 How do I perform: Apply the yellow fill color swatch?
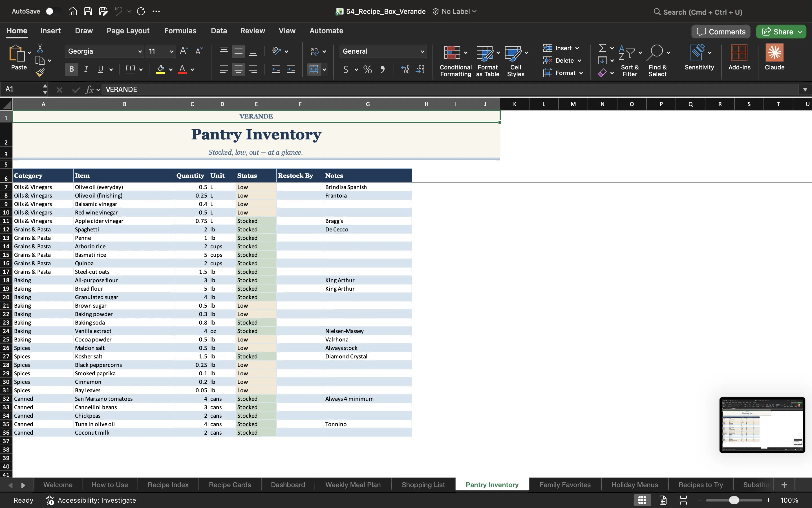pyautogui.click(x=161, y=69)
